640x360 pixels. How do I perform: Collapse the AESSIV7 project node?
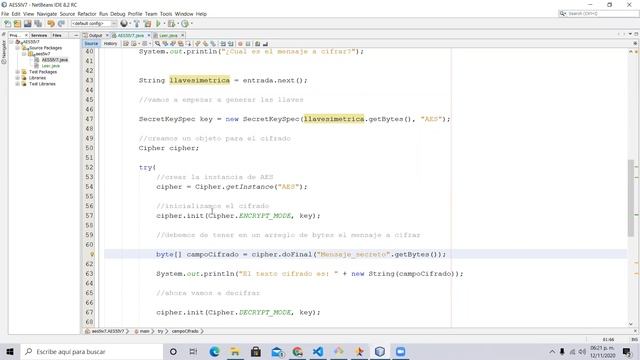click(x=11, y=42)
